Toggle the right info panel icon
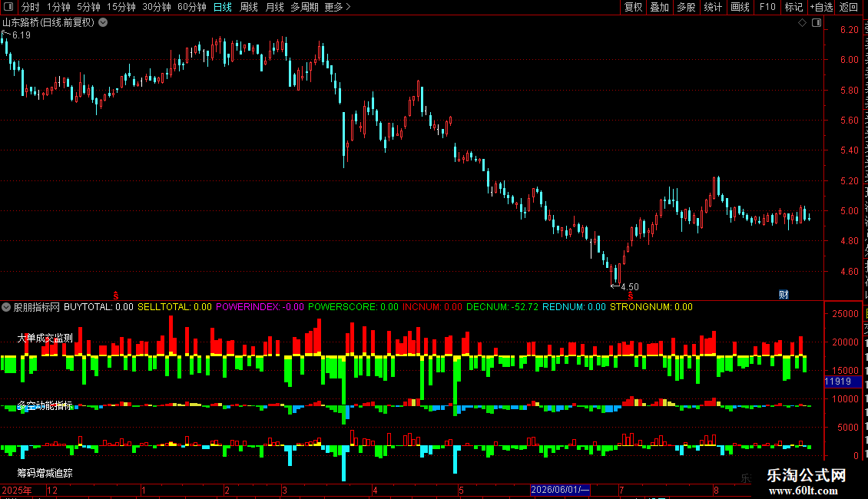Image resolution: width=868 pixels, height=499 pixels. (816, 23)
